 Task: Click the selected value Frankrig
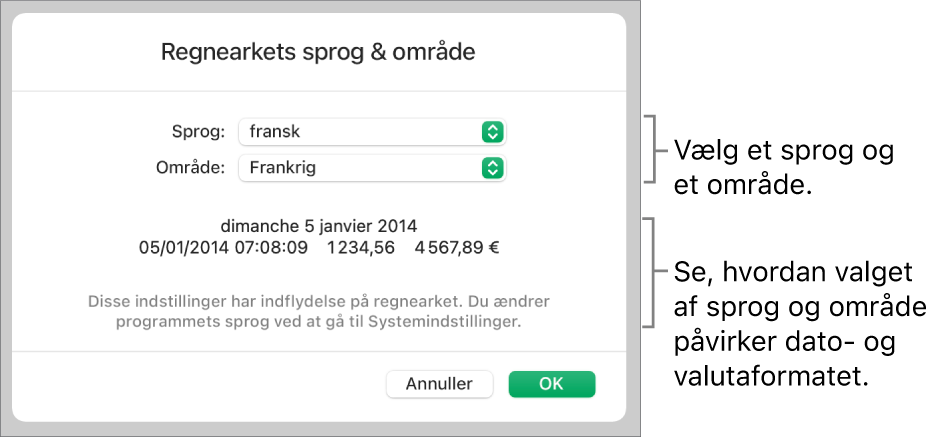click(x=282, y=168)
